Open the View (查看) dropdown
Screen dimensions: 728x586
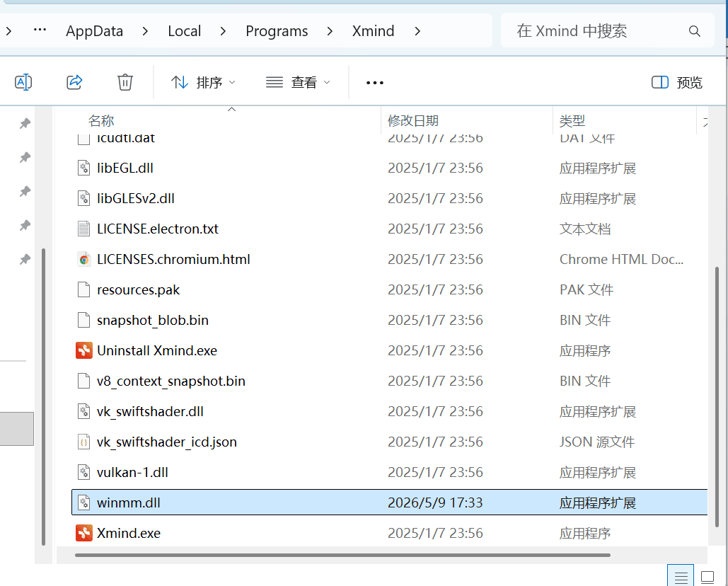click(298, 83)
